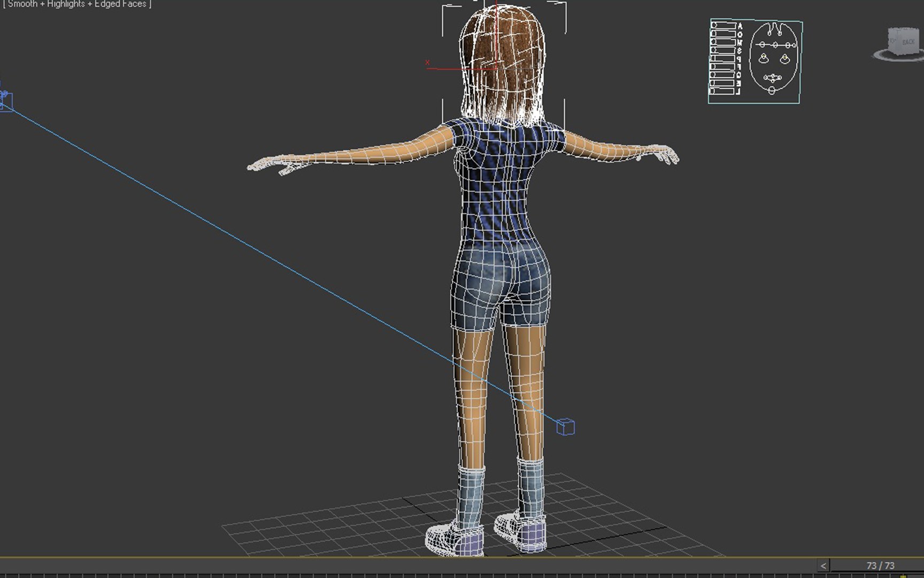Select the blue light target box near legs
Screen dimensions: 924x578
tap(566, 427)
